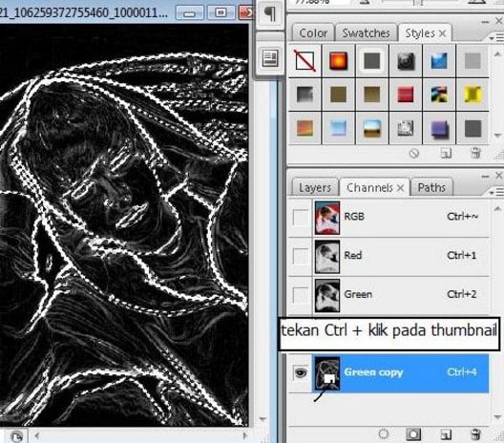Apply the Default Style (None) swatch

pos(304,61)
